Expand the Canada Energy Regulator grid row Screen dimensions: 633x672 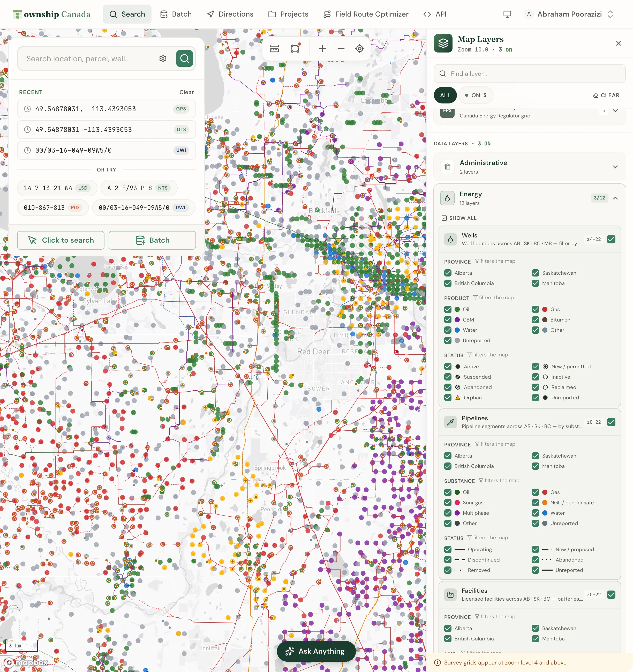tap(615, 110)
